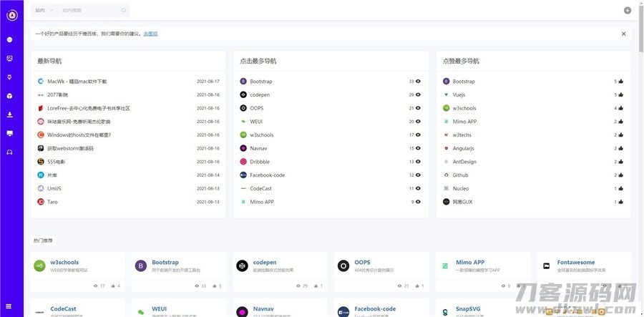Click the eye icon in the codepen row
This screenshot has height=317, width=644.
pyautogui.click(x=418, y=95)
